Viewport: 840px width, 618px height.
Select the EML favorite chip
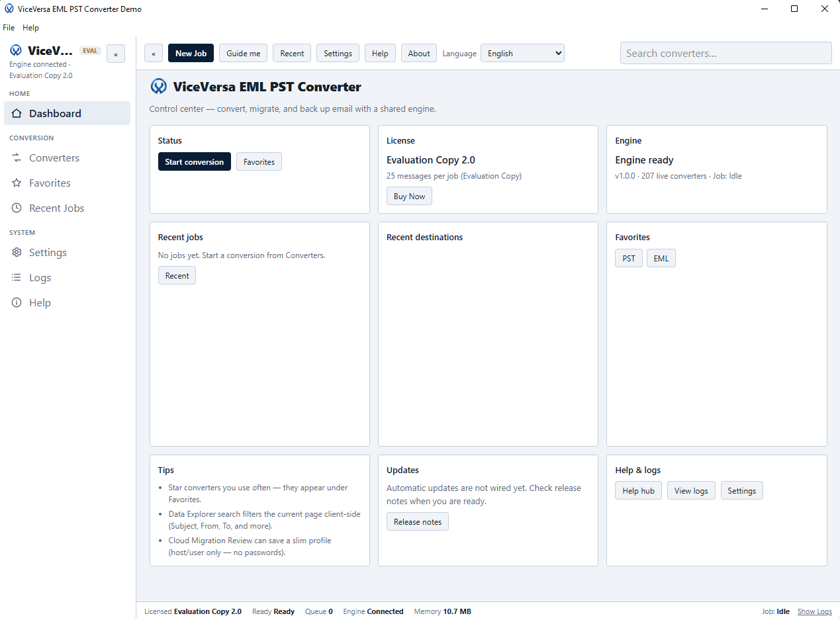pos(661,258)
